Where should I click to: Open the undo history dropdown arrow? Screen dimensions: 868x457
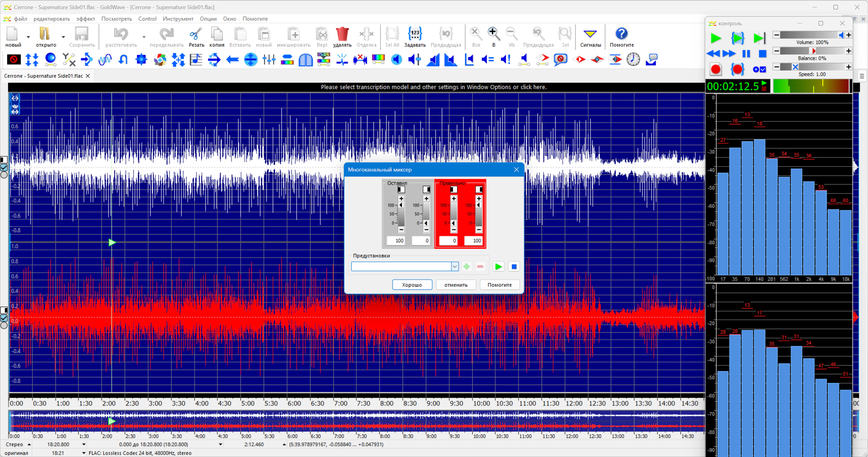tap(144, 37)
